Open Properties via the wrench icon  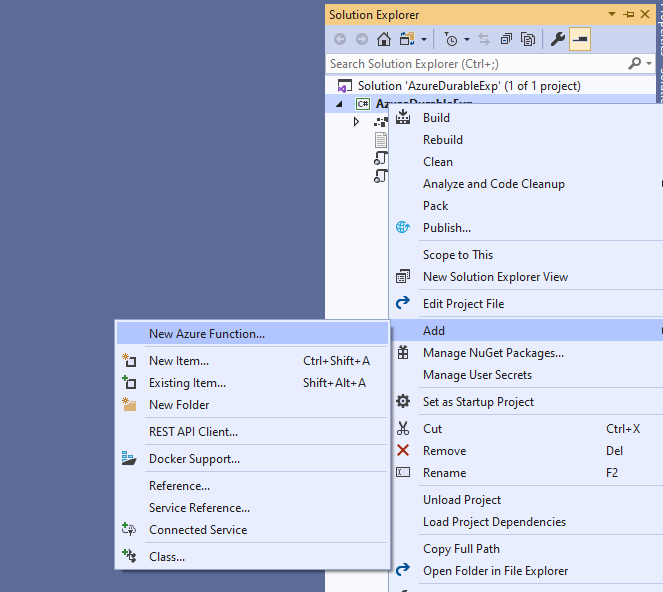(558, 39)
